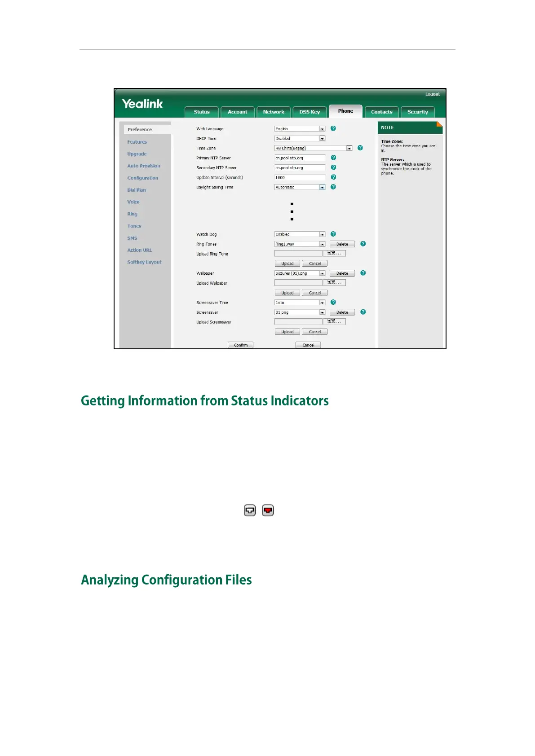Viewport: 535px width, 756px height.
Task: Go to Action URL settings
Action: pos(140,250)
